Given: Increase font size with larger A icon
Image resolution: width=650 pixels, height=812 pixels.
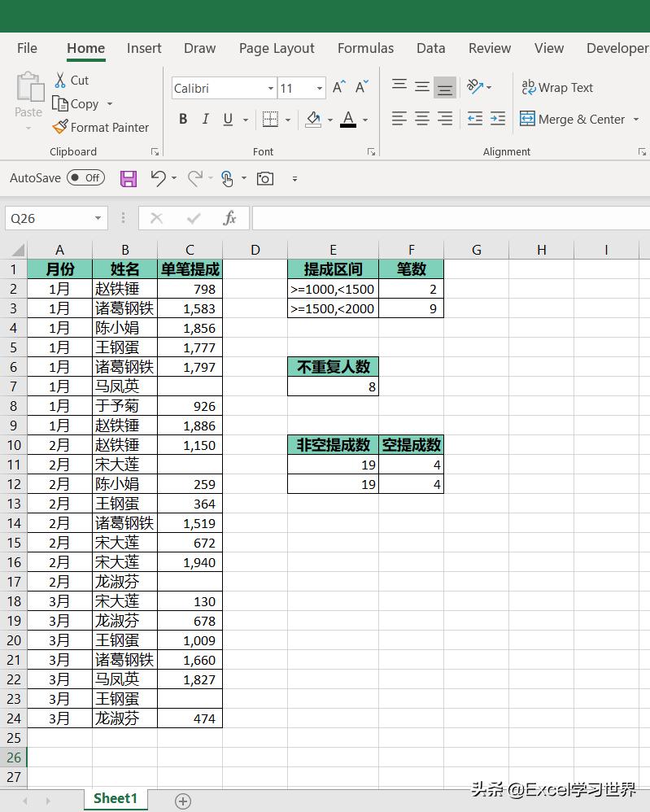Looking at the screenshot, I should (x=338, y=87).
